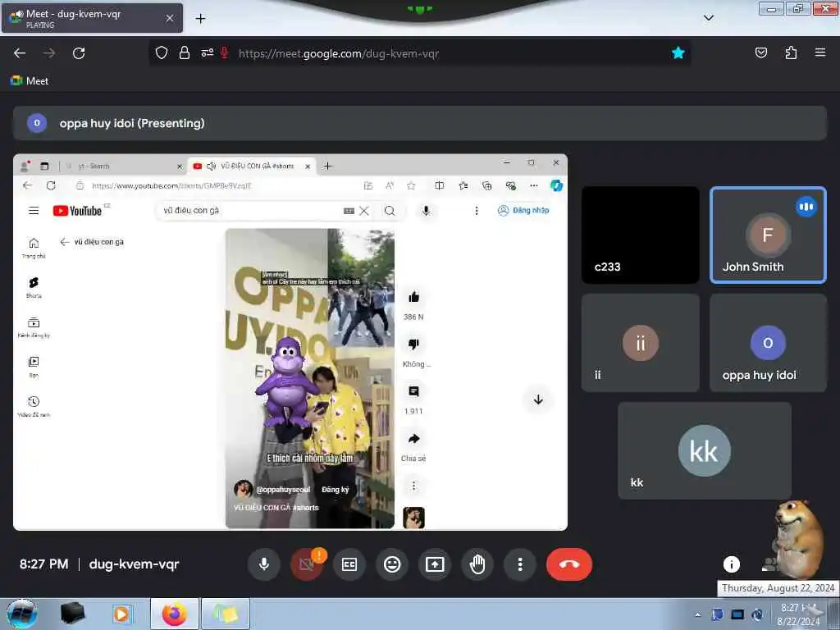Open the Windows Start orb
Screen dimensions: 840x630
(x=22, y=614)
